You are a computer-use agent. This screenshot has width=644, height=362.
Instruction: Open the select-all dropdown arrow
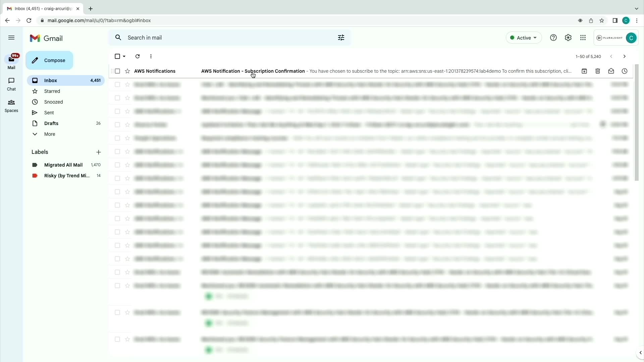124,56
